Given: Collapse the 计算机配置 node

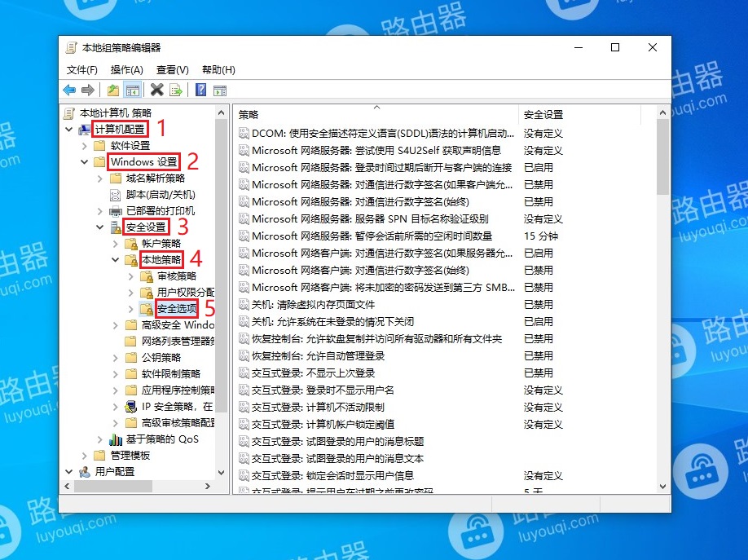Looking at the screenshot, I should (x=68, y=130).
